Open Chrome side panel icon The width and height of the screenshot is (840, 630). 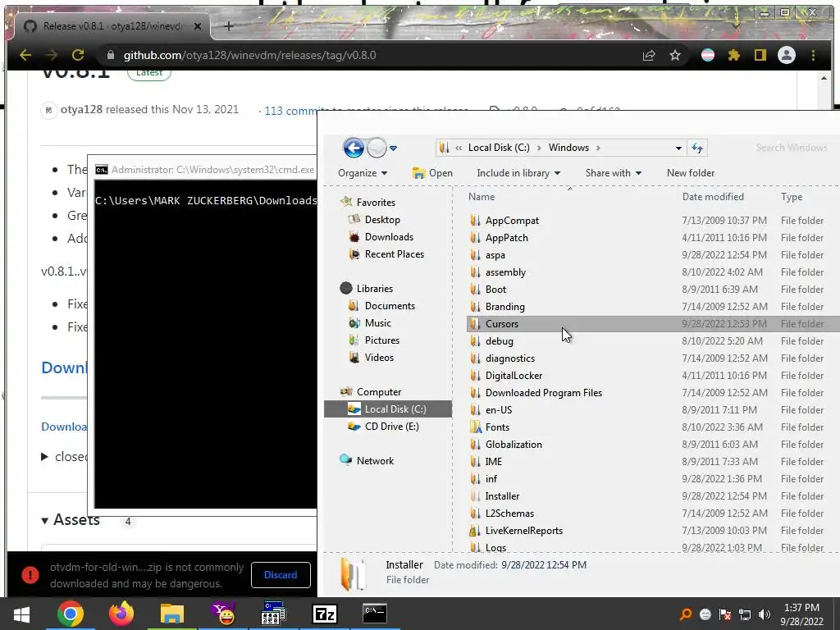pos(760,55)
